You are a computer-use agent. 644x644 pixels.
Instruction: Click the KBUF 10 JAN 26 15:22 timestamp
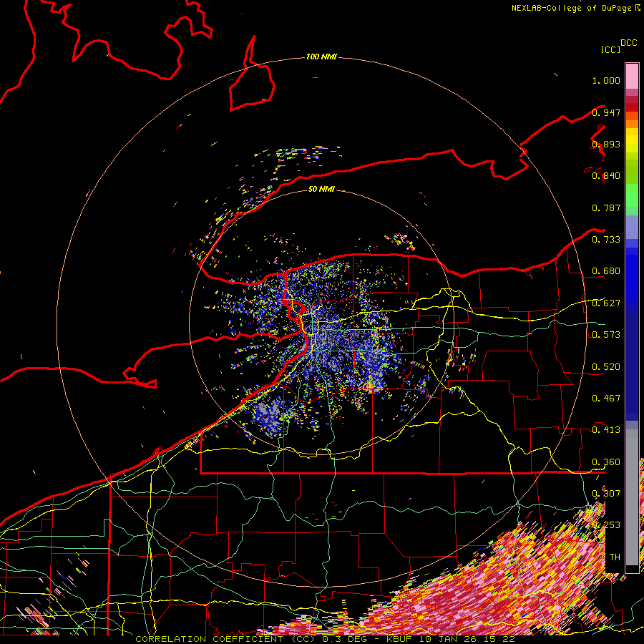[451, 639]
